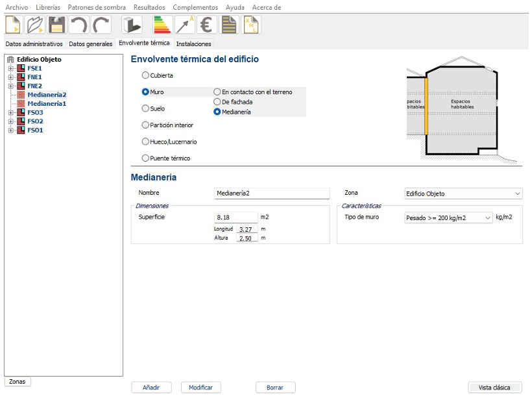Click the new file toolbar icon
This screenshot has width=532, height=398.
[x=14, y=25]
